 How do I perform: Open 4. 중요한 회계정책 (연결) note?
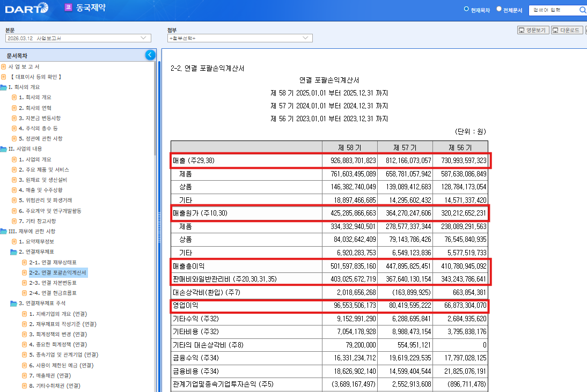point(58,344)
